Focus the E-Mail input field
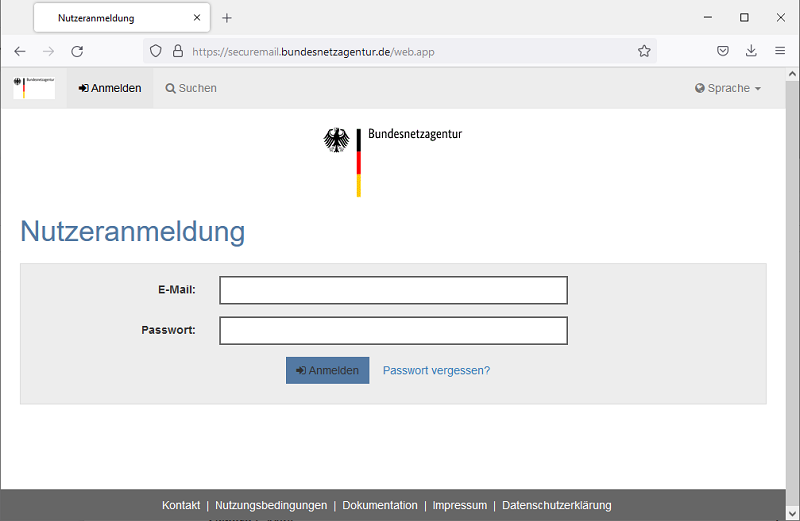The image size is (800, 521). pyautogui.click(x=393, y=290)
